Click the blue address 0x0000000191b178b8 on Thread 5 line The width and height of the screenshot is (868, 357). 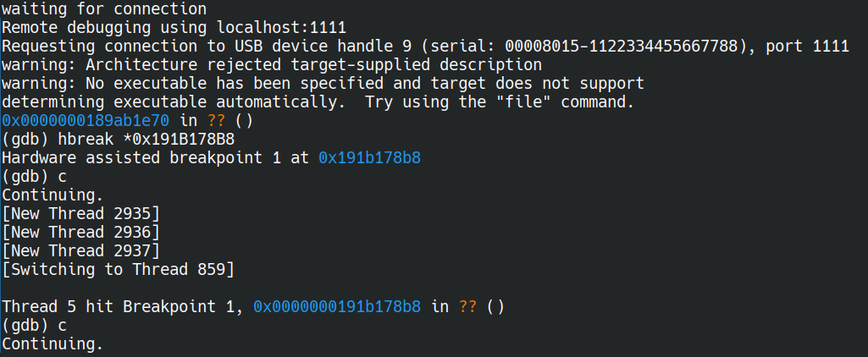point(337,306)
